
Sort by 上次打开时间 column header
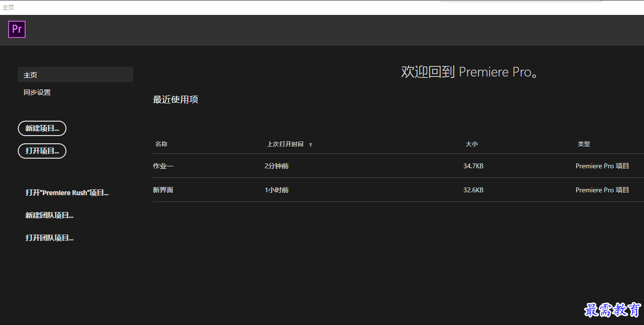tap(285, 144)
